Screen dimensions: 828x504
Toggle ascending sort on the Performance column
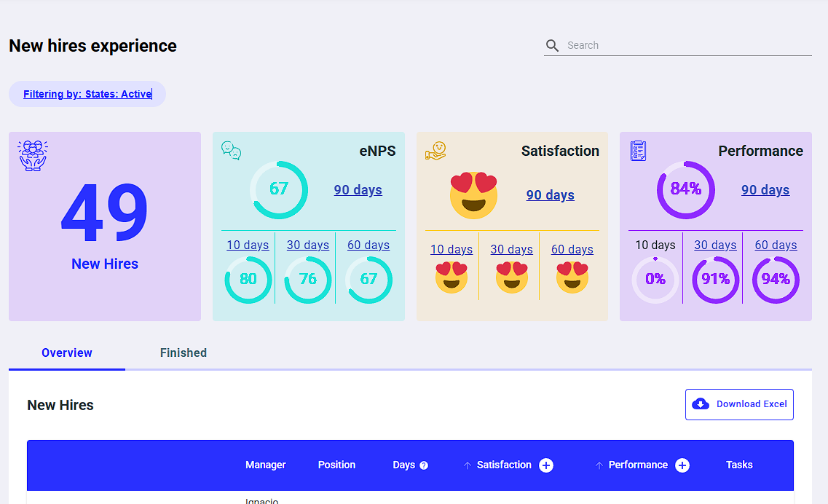tap(599, 465)
